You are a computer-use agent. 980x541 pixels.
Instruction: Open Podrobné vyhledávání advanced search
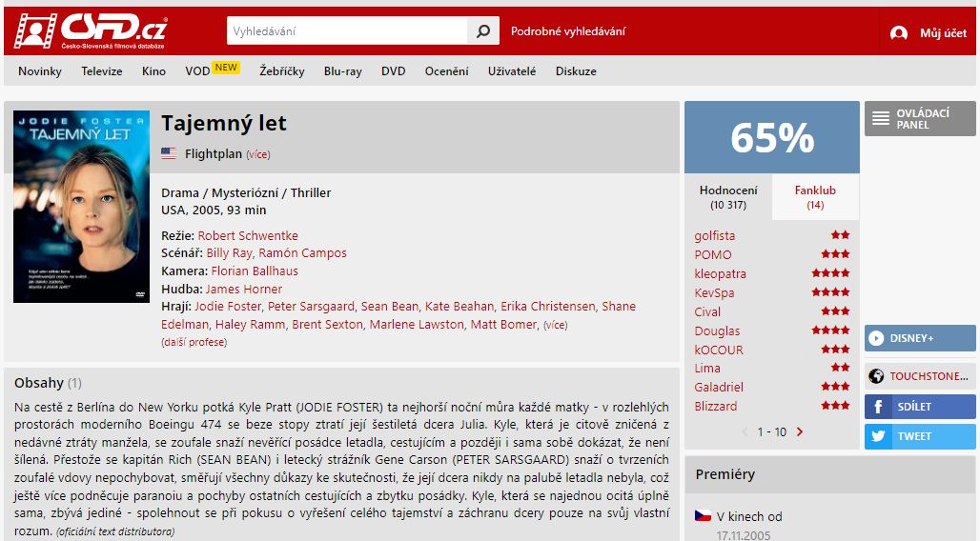click(567, 31)
